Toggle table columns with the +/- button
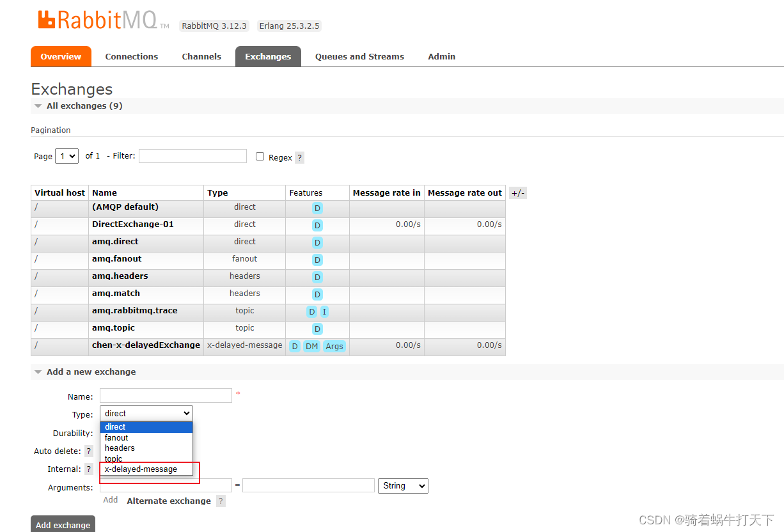Screen dimensions: 784x532 (518, 193)
